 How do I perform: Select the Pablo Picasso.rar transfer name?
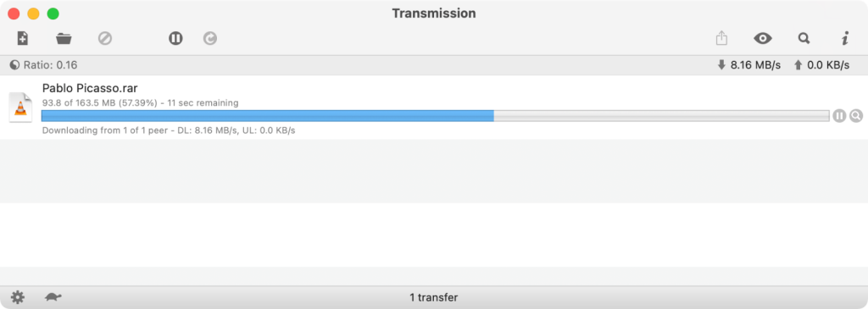[x=90, y=88]
